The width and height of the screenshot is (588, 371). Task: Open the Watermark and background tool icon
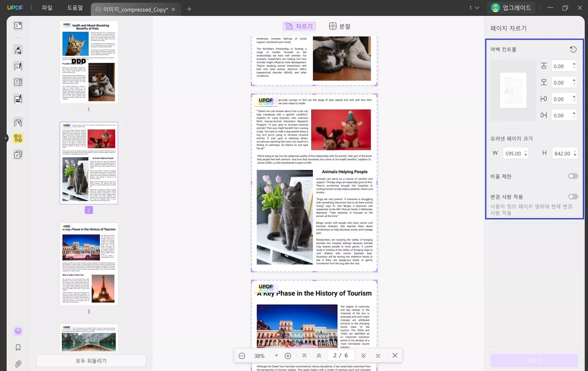(x=18, y=155)
